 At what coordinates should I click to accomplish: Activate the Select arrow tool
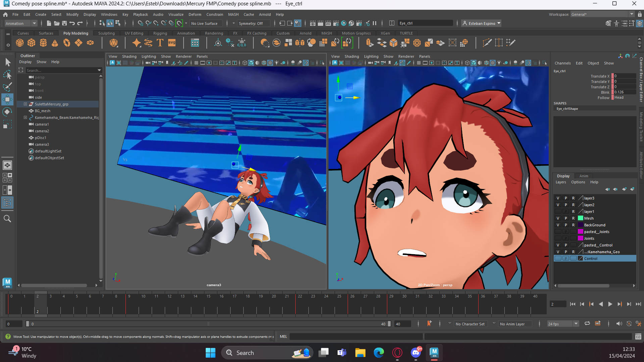click(7, 62)
